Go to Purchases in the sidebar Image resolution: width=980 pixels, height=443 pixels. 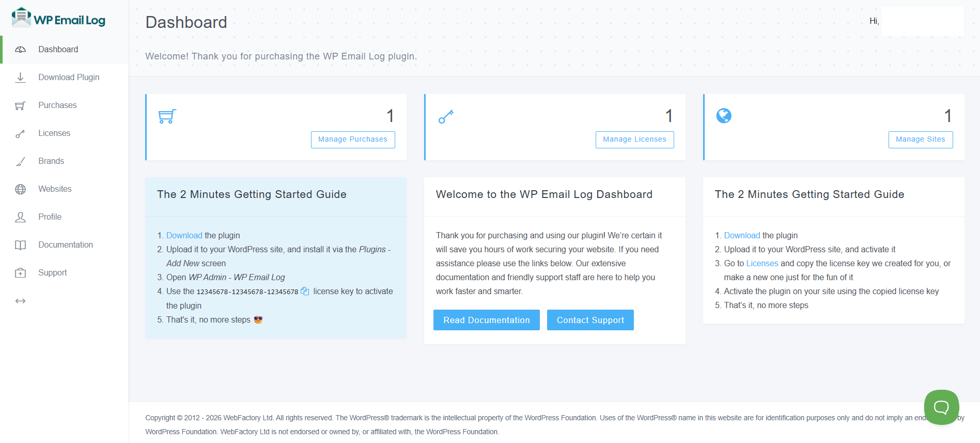(57, 105)
